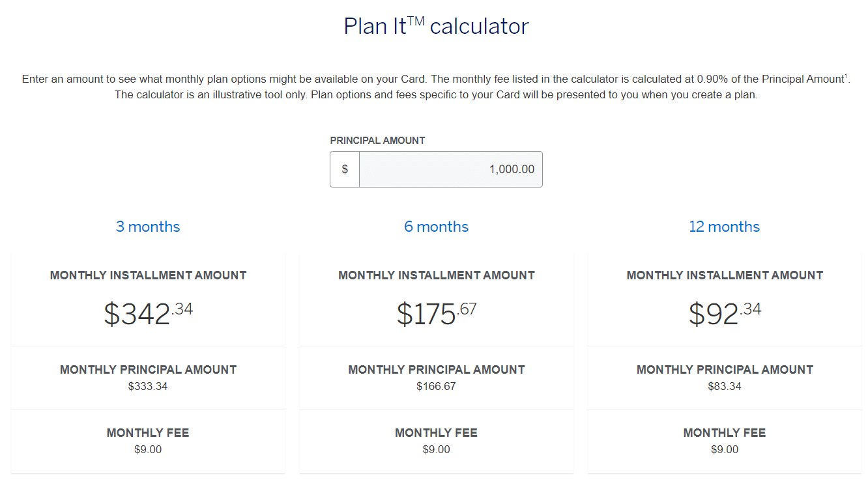Click Monthly Principal Amount label in 6-month card

(x=436, y=370)
